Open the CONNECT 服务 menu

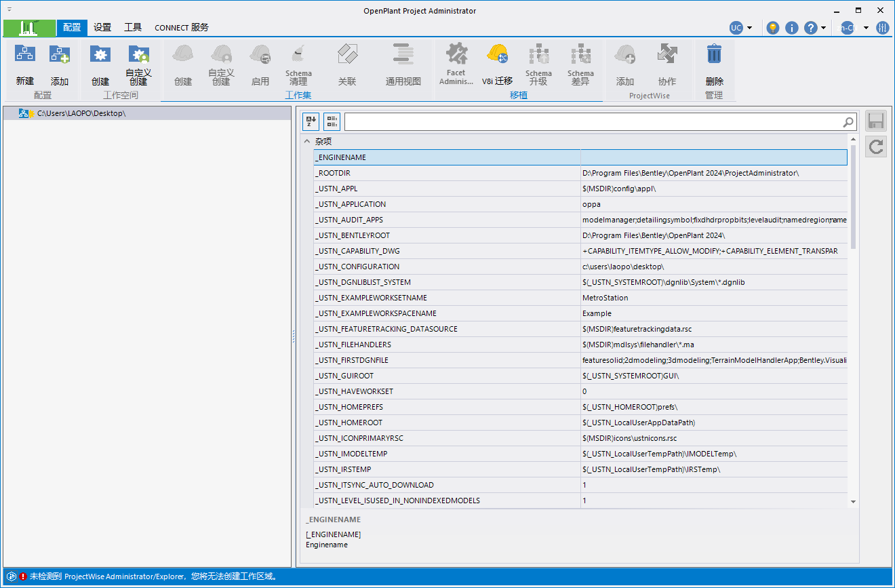181,28
